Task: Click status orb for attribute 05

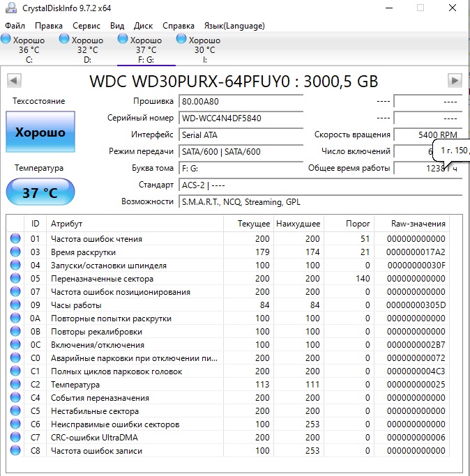Action: point(15,278)
